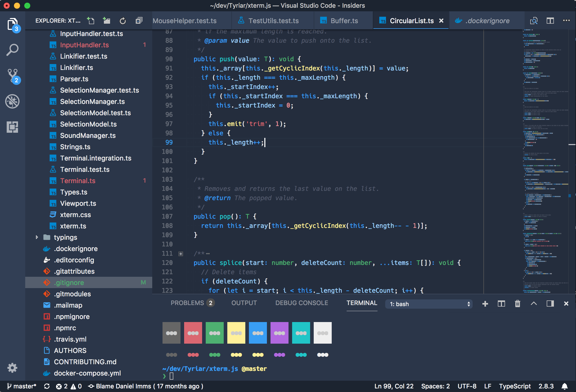Unfold the collapsed comment at line 111

coord(181,254)
